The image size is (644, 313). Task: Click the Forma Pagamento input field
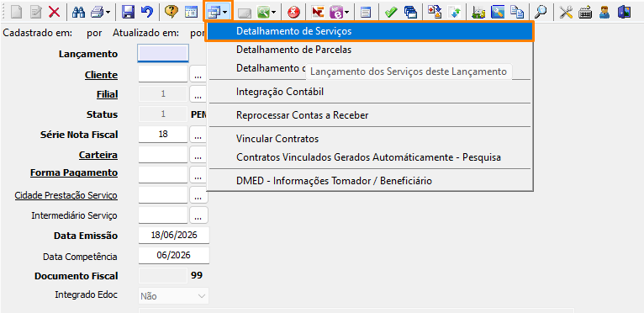[x=163, y=175]
